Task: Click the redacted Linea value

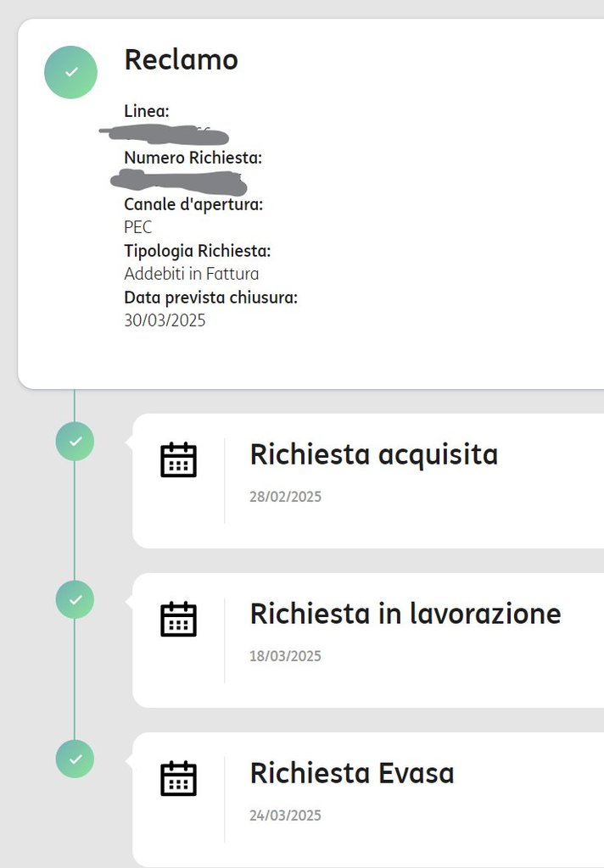Action: tap(165, 134)
